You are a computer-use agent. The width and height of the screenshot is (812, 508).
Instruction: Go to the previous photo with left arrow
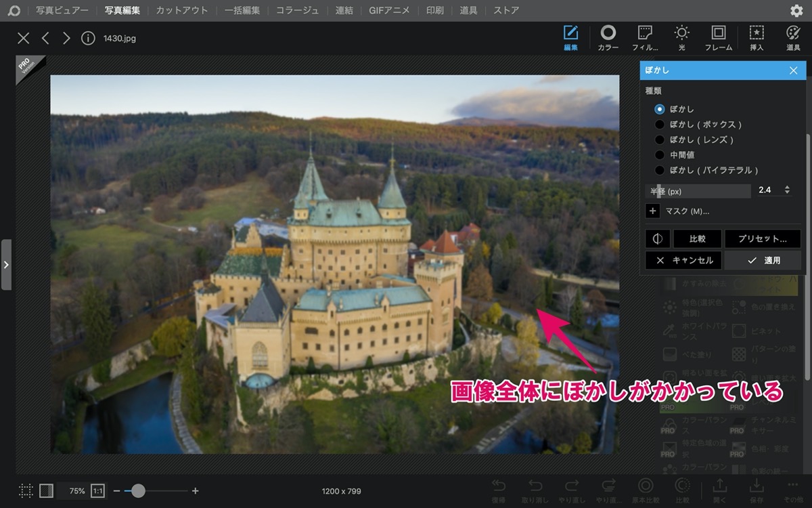point(45,38)
